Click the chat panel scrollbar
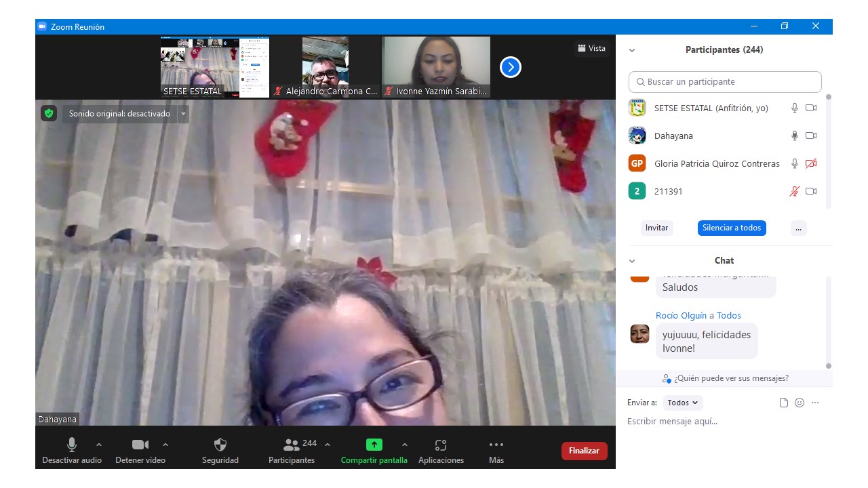 (828, 322)
